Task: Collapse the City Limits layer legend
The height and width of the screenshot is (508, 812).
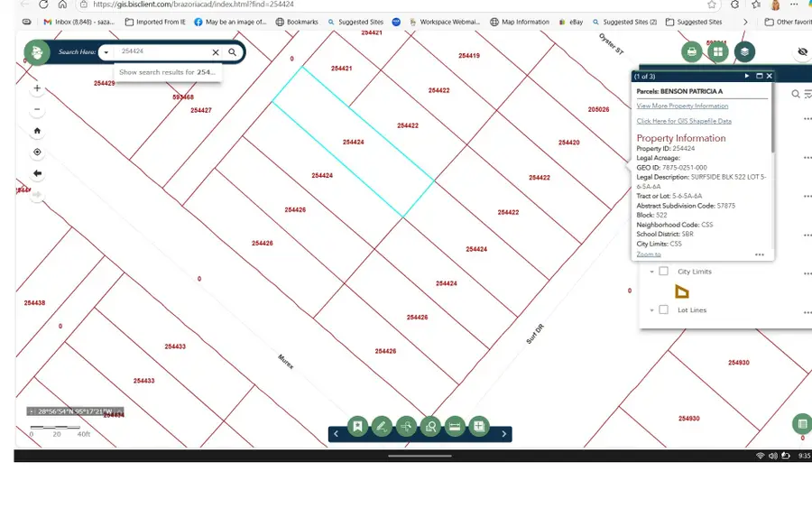Action: 651,272
